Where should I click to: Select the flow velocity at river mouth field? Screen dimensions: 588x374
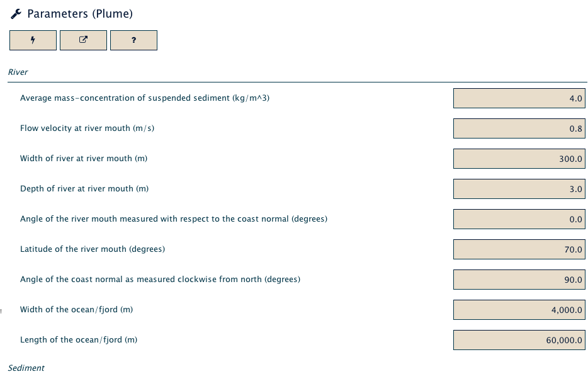pos(519,128)
